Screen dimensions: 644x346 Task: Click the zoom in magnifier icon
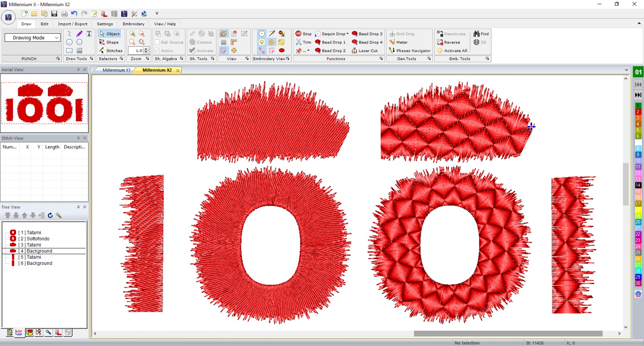[132, 34]
